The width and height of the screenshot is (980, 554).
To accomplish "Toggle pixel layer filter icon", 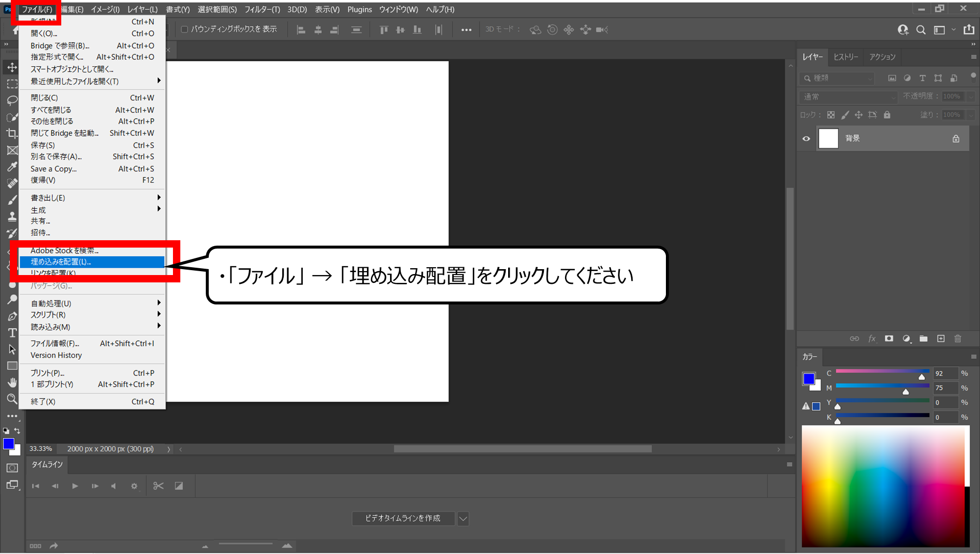I will click(892, 78).
